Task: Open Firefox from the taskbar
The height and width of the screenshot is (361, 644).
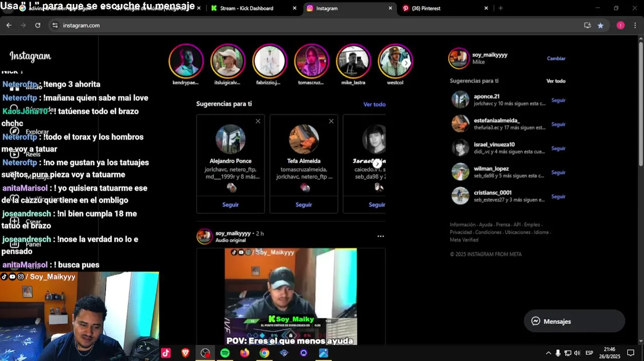Action: 244,353
